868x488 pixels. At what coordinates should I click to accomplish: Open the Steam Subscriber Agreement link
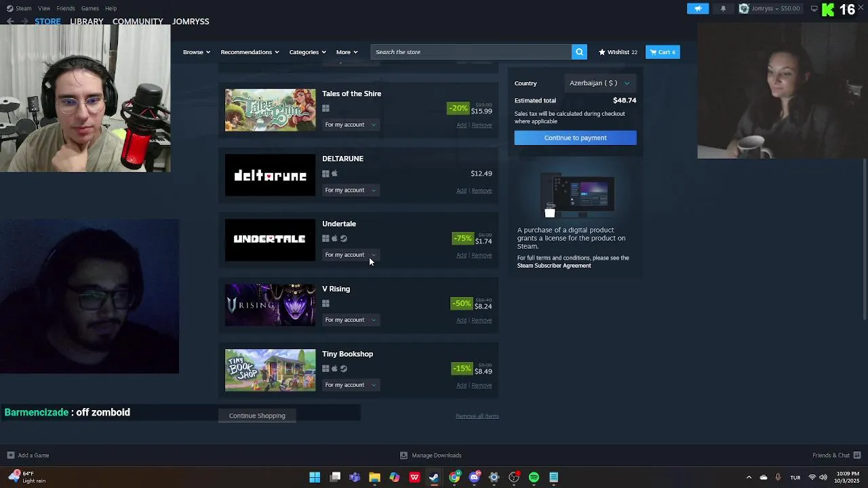(x=554, y=266)
